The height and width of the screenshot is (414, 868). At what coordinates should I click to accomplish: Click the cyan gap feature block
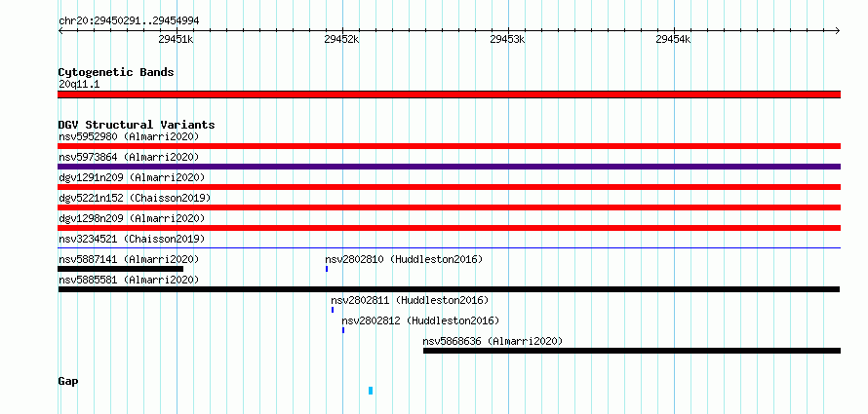[371, 391]
